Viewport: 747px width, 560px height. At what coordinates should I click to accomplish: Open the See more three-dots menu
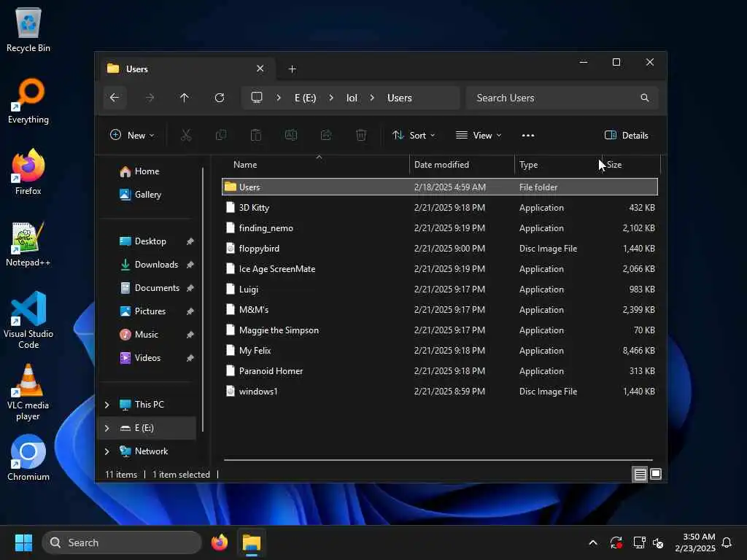(528, 135)
